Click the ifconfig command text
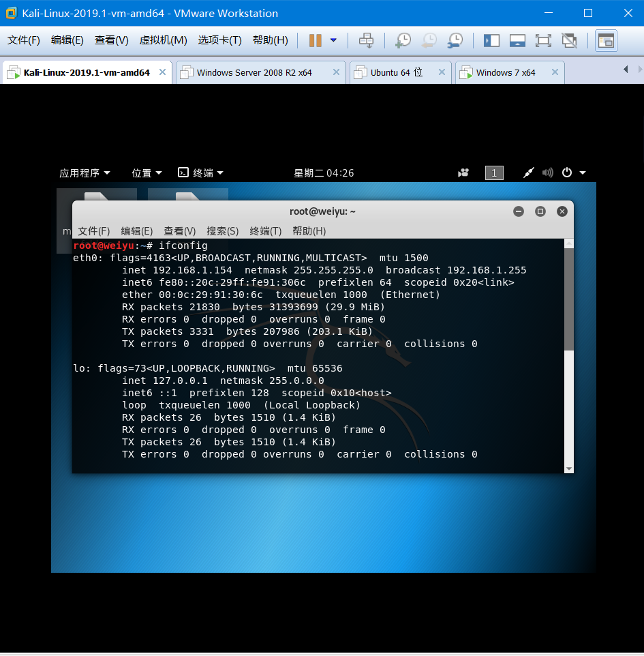Viewport: 644px width, 656px height. click(183, 245)
